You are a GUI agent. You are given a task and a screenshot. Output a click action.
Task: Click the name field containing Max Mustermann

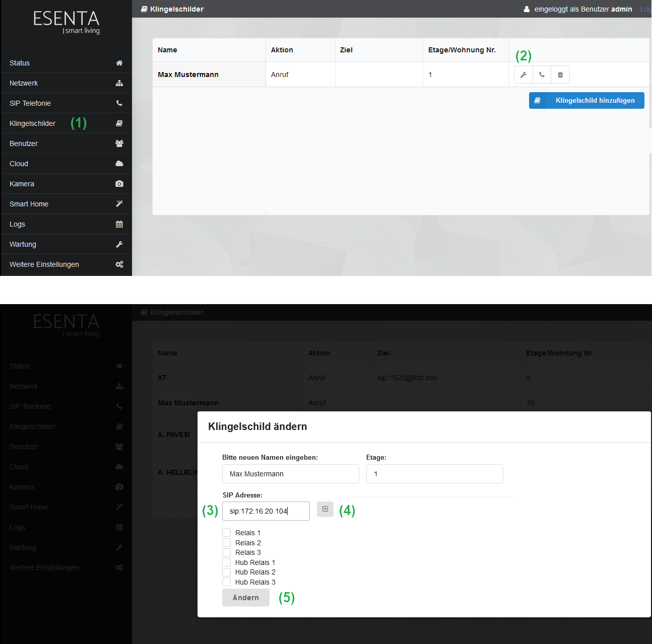coord(291,474)
